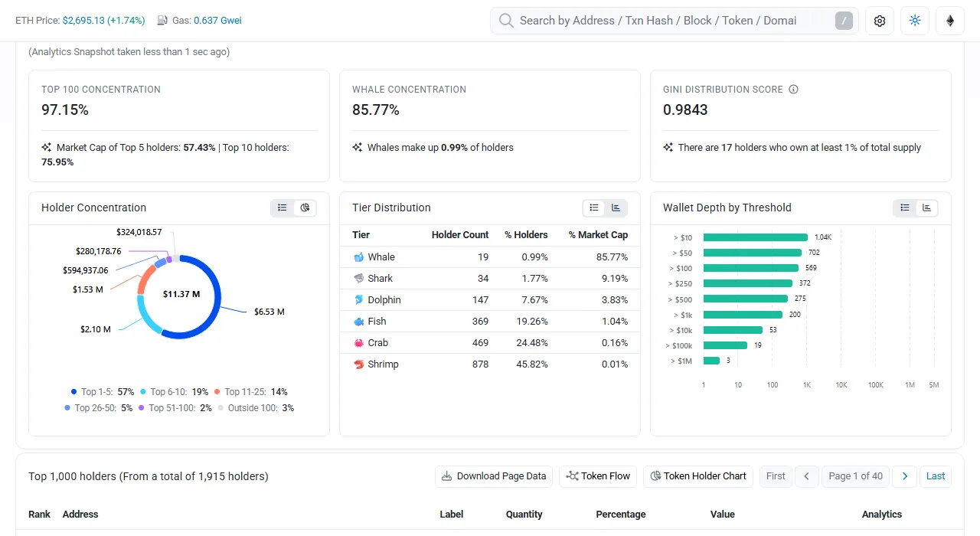The height and width of the screenshot is (536, 980).
Task: Click Download Page Data button
Action: click(494, 476)
